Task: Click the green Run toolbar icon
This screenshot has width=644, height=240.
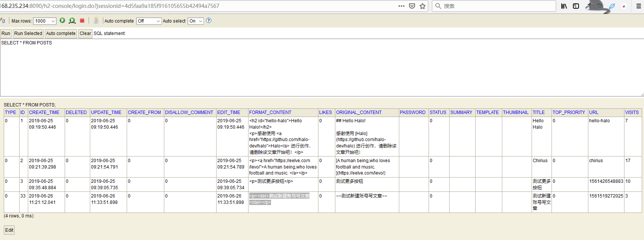Action: [x=62, y=21]
